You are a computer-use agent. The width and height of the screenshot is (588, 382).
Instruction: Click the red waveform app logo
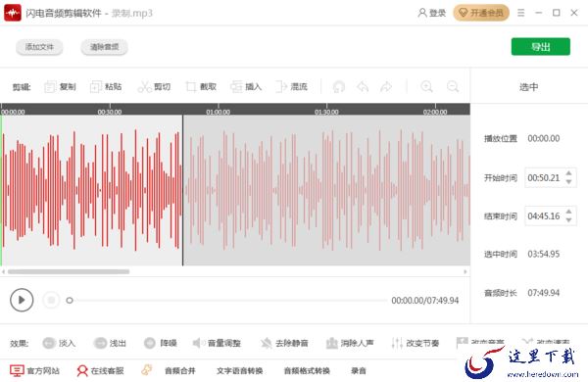pos(13,13)
